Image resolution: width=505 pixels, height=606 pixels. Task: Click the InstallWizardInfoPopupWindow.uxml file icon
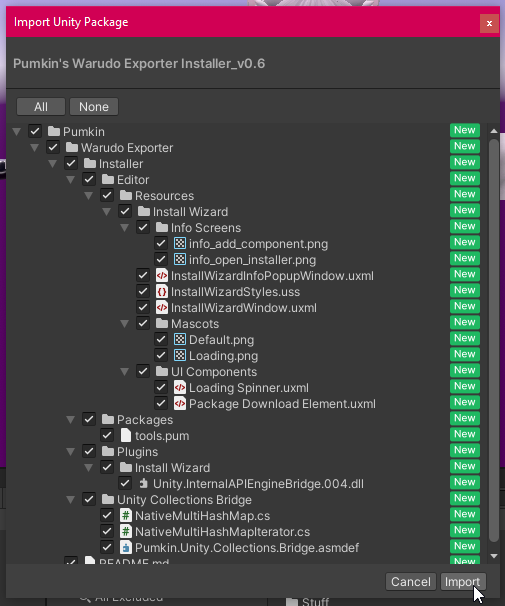pyautogui.click(x=162, y=276)
